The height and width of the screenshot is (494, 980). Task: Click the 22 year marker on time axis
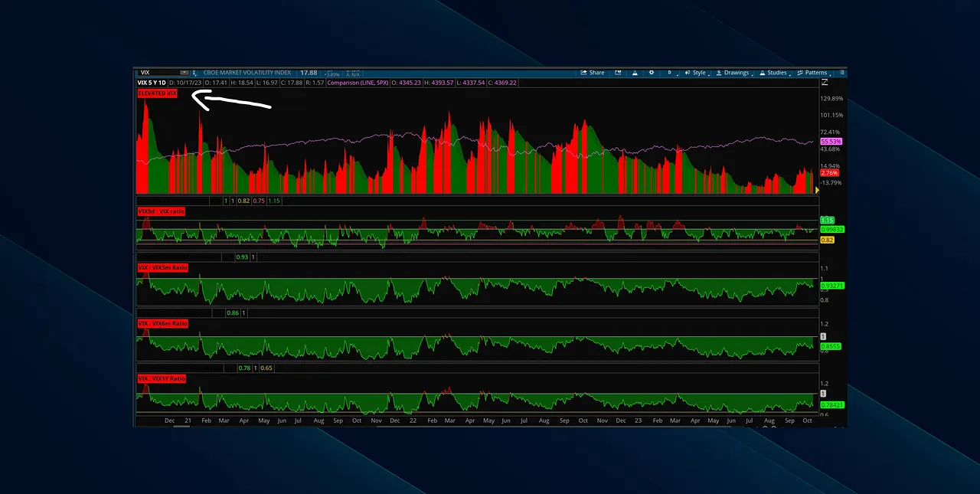point(413,421)
